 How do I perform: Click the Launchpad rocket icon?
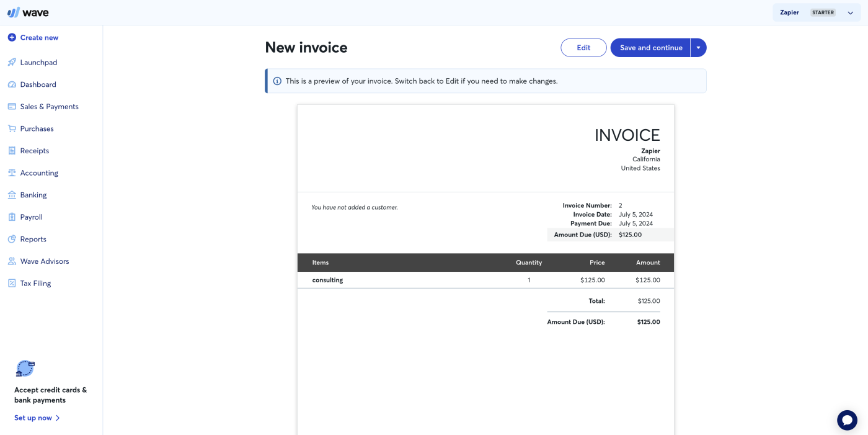(12, 63)
